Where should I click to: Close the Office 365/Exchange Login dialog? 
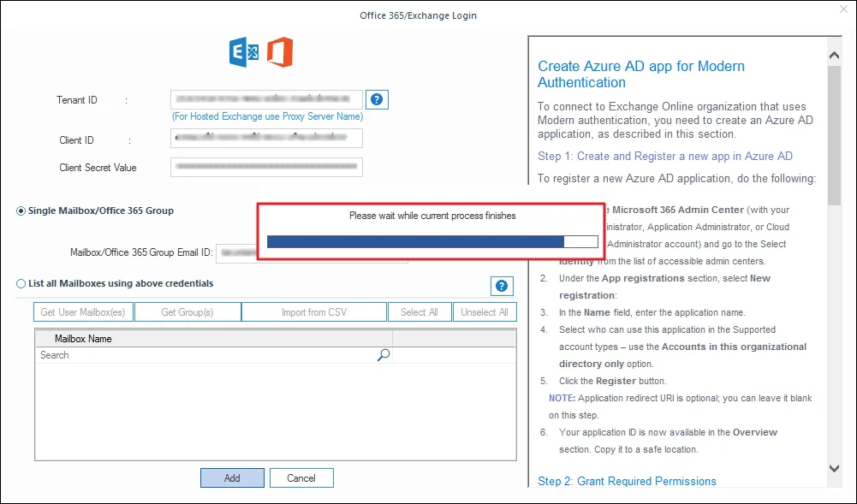(844, 9)
